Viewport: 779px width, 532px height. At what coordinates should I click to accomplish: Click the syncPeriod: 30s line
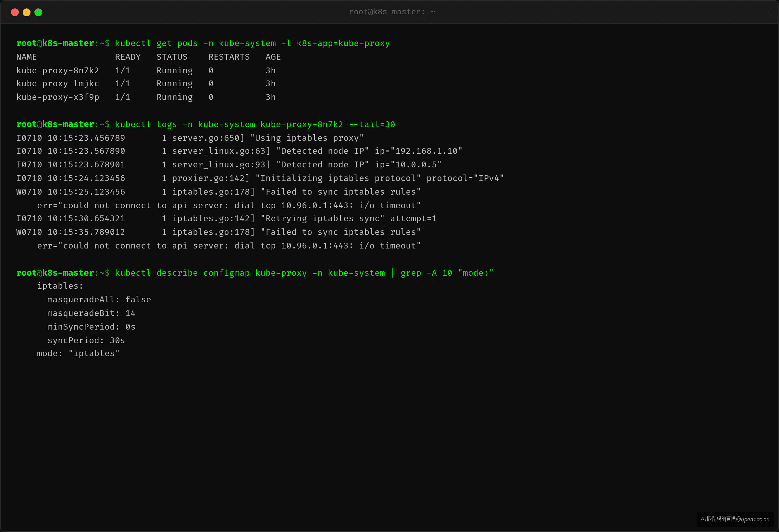tap(86, 340)
